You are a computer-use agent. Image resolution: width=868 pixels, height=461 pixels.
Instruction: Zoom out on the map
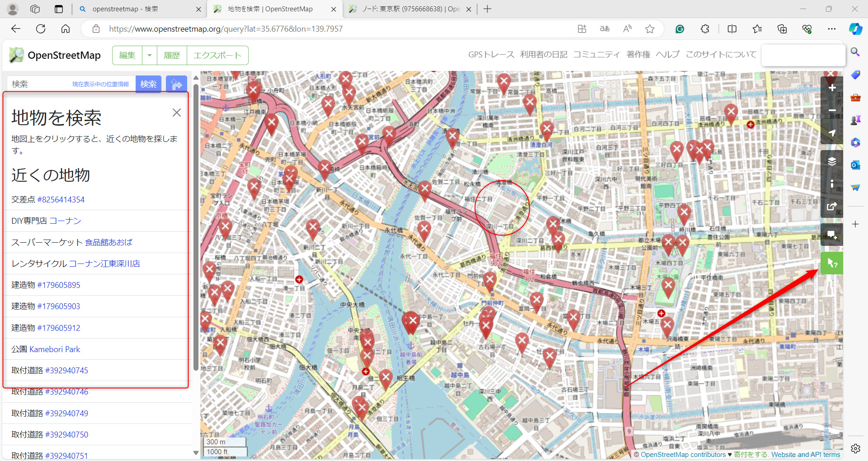tap(831, 111)
